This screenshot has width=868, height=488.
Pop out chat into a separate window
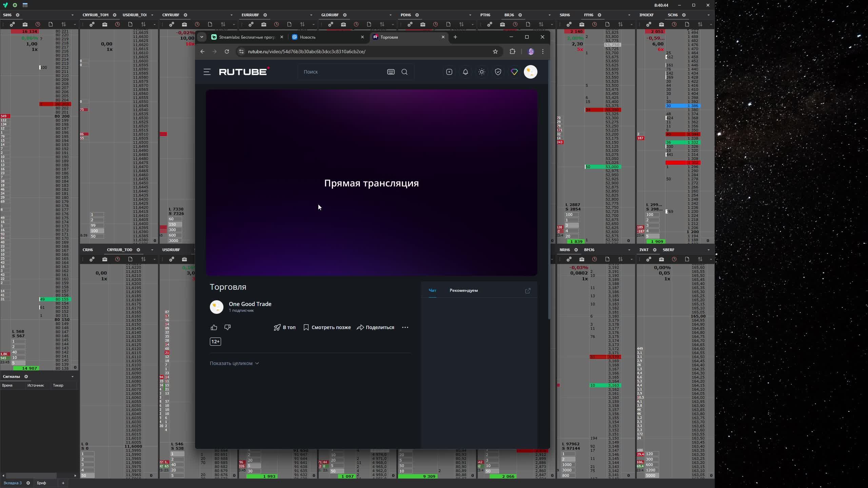[528, 291]
